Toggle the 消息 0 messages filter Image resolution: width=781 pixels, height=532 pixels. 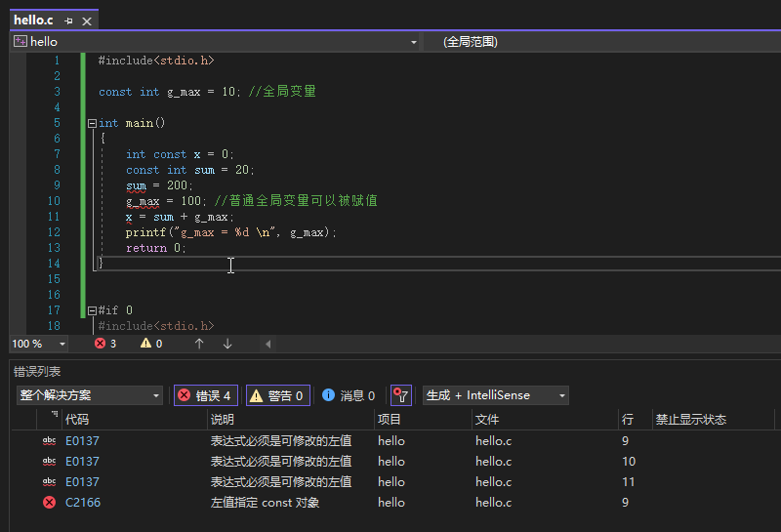[x=349, y=395]
